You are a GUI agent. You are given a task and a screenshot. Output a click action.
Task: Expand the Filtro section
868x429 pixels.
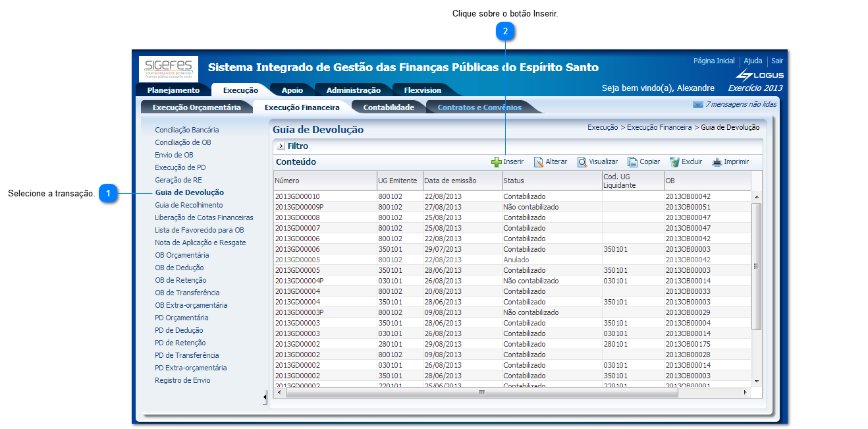(281, 146)
